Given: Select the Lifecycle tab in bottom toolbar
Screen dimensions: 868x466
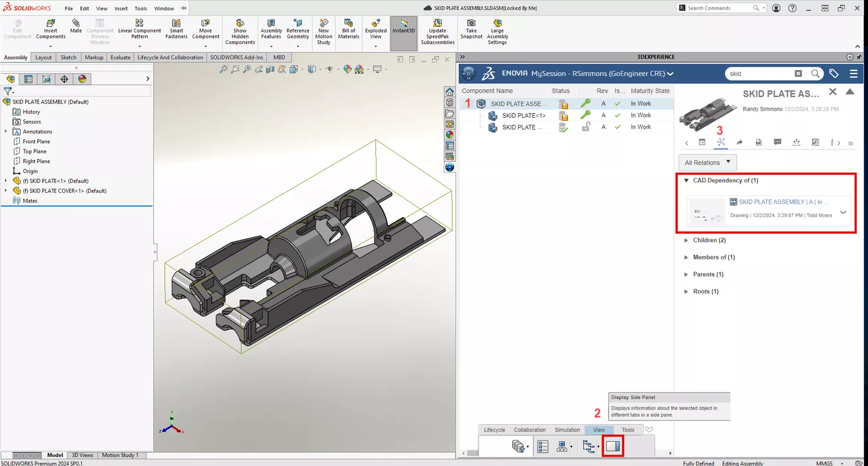Looking at the screenshot, I should click(x=494, y=430).
